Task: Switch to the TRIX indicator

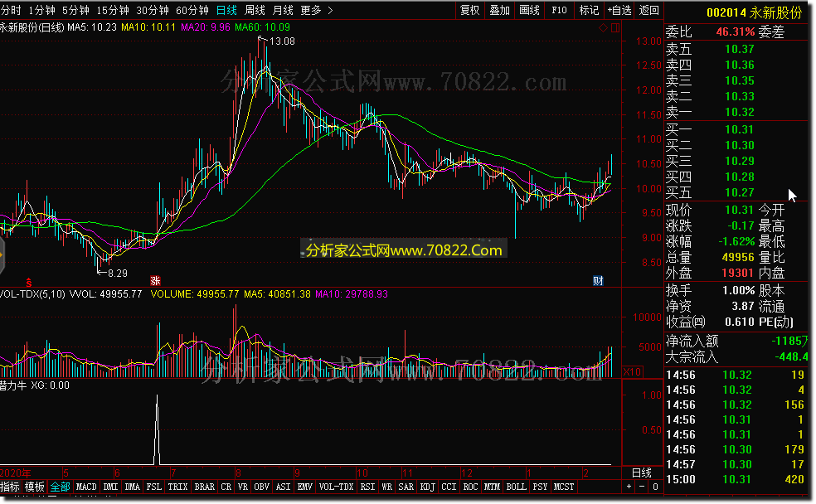Action: (x=177, y=487)
